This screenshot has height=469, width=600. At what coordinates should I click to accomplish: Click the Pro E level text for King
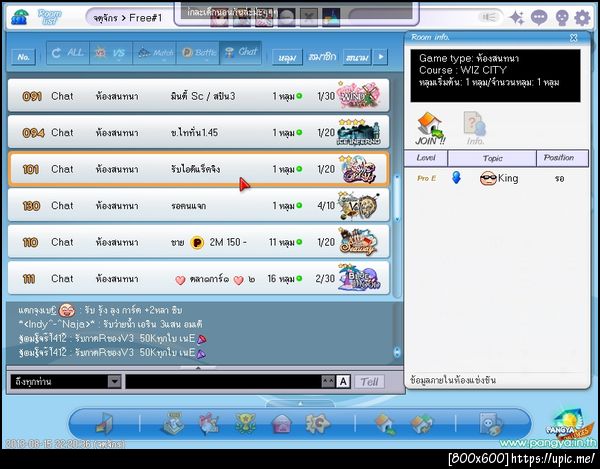coord(426,178)
